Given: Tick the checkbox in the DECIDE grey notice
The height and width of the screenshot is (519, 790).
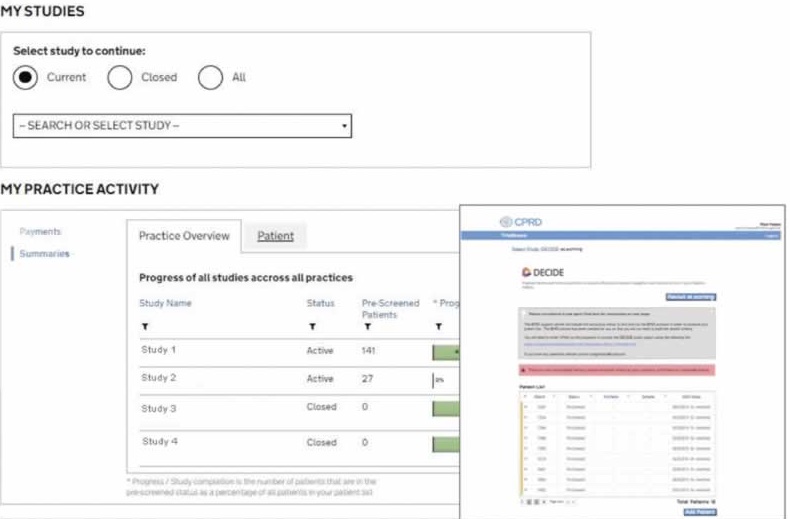Looking at the screenshot, I should point(527,313).
